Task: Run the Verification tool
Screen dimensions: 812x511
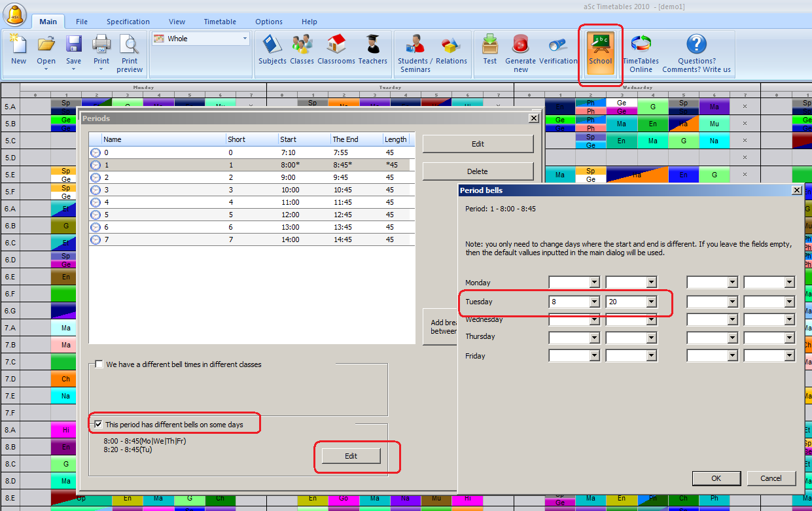Action: click(558, 50)
